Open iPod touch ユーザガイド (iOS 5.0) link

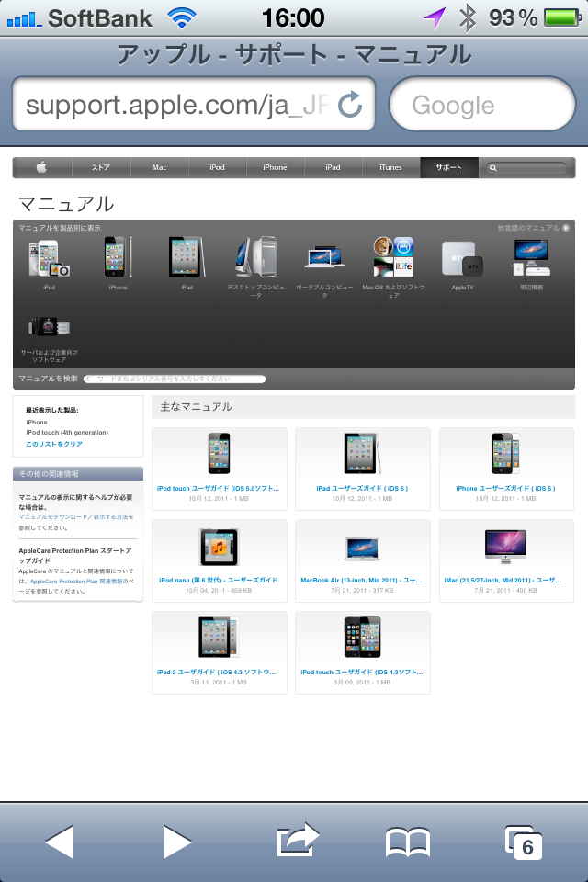(x=219, y=488)
